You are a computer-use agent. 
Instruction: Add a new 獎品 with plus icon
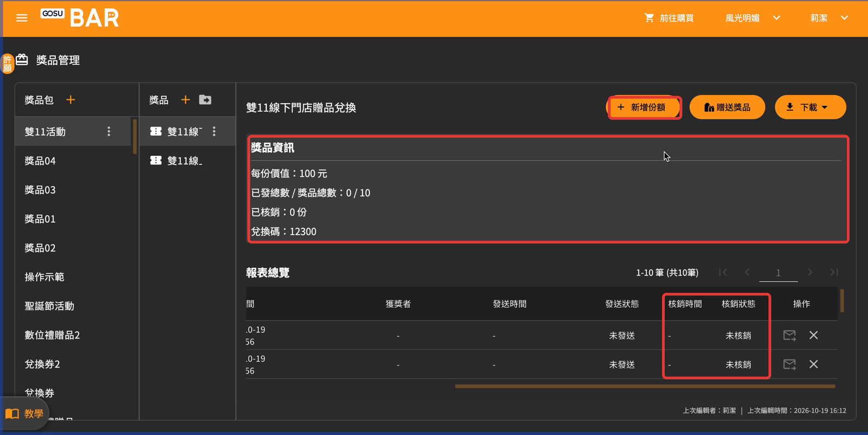click(x=186, y=100)
